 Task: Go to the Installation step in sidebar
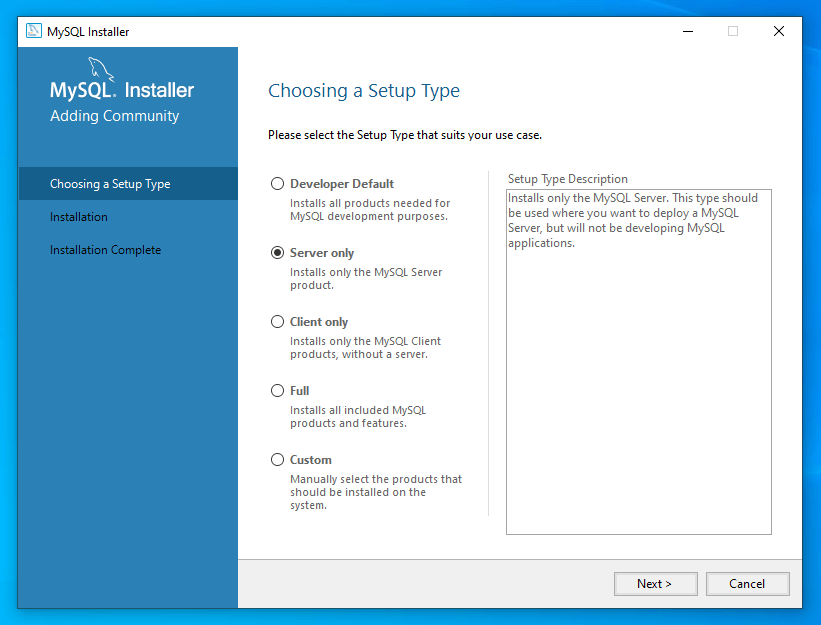(x=79, y=217)
